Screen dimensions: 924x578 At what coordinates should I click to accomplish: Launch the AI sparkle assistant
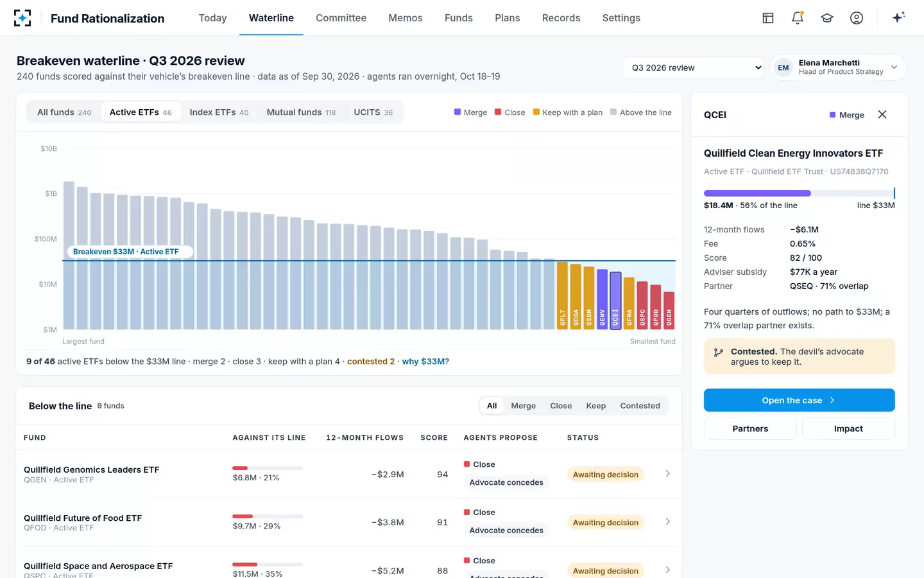pos(898,17)
